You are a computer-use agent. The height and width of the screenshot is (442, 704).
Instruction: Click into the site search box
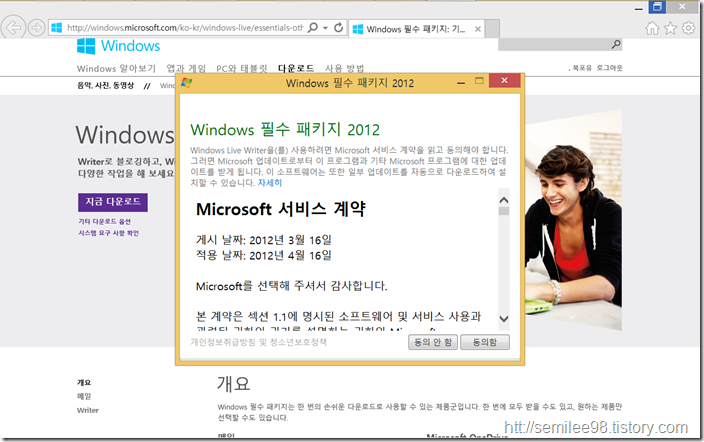[554, 44]
